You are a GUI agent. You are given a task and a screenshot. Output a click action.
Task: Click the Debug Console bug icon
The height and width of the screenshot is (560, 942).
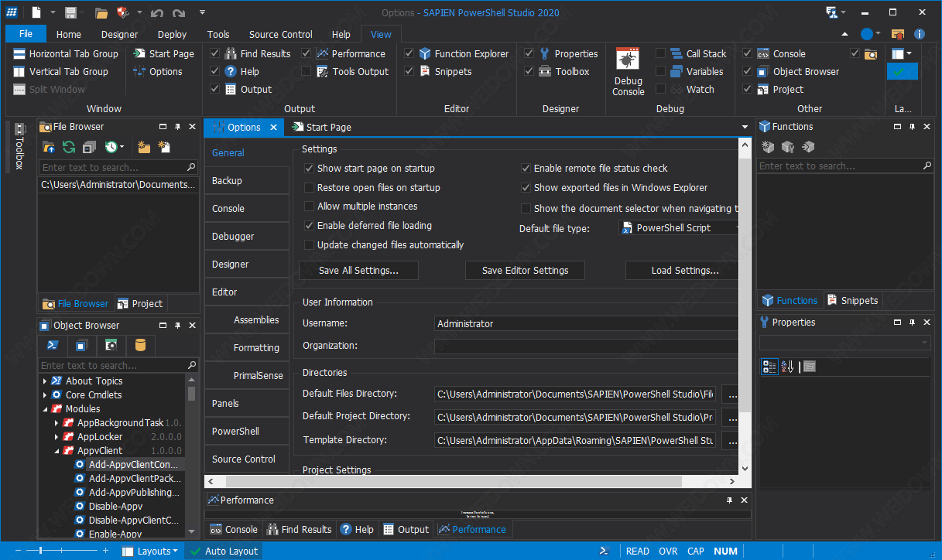[628, 60]
